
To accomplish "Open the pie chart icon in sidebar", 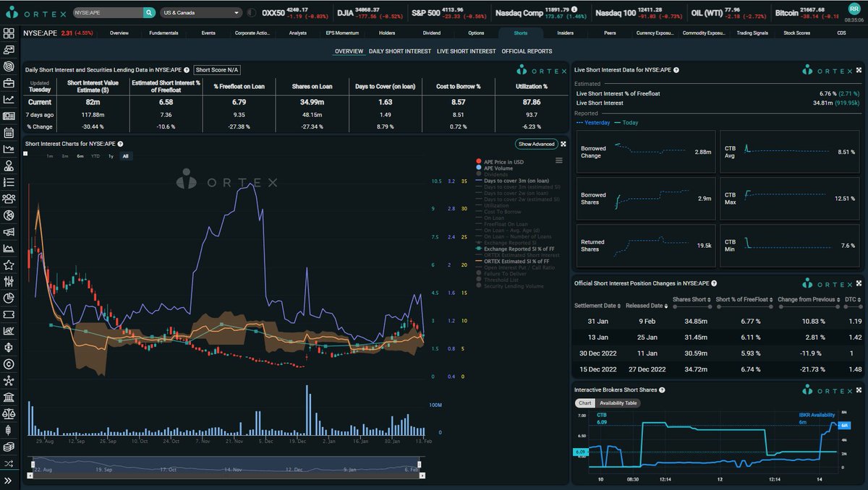I will (x=9, y=298).
